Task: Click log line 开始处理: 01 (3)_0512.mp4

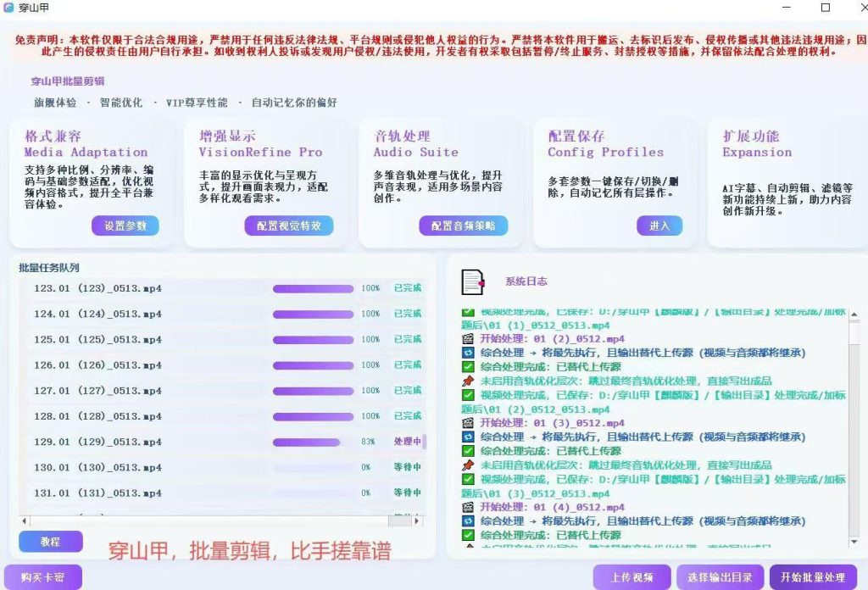Action: click(x=552, y=423)
